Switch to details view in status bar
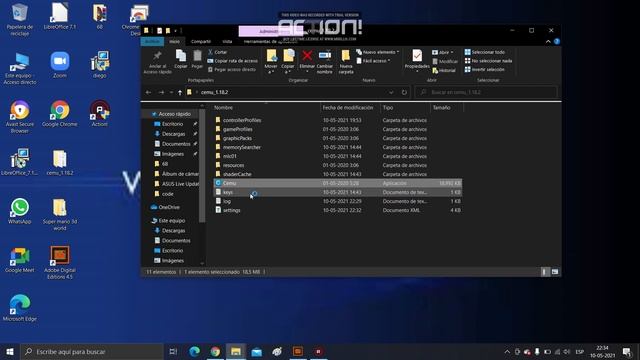The height and width of the screenshot is (360, 640). tap(545, 272)
